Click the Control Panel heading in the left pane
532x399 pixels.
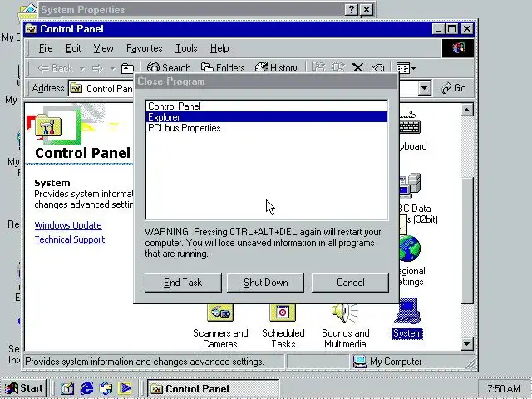[83, 153]
